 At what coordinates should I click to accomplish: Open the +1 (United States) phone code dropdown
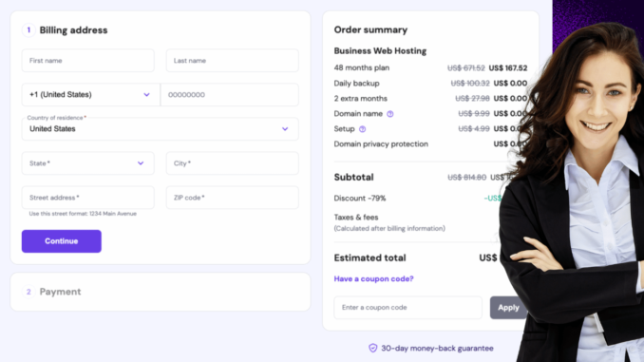pyautogui.click(x=91, y=94)
